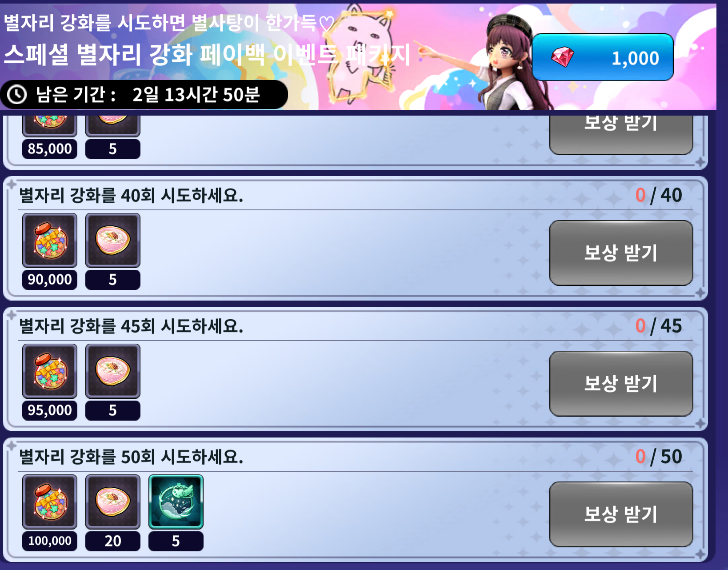Select pink rice bowl icon in 45-attempt mission
The height and width of the screenshot is (570, 728).
(113, 371)
